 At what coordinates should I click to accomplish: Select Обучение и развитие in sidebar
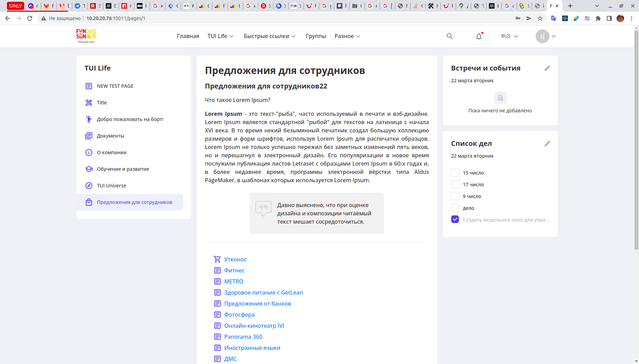[123, 169]
